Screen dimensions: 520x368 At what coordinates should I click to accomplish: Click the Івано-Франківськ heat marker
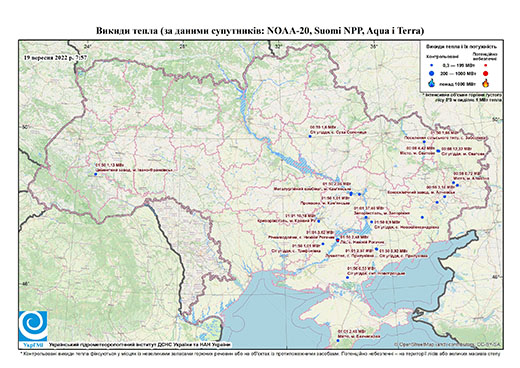click(x=96, y=174)
